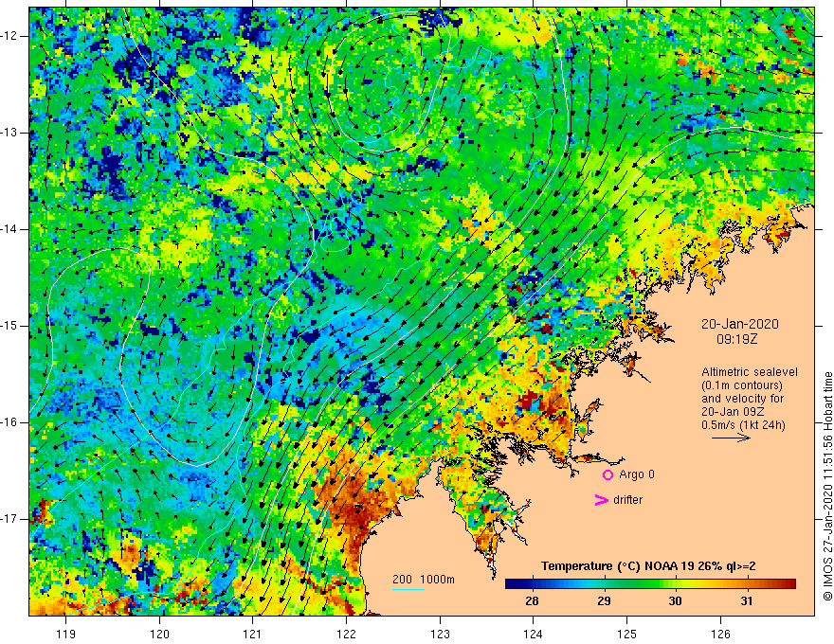834x644 pixels.
Task: Click the '30' colorbar tick label
Action: [x=675, y=601]
